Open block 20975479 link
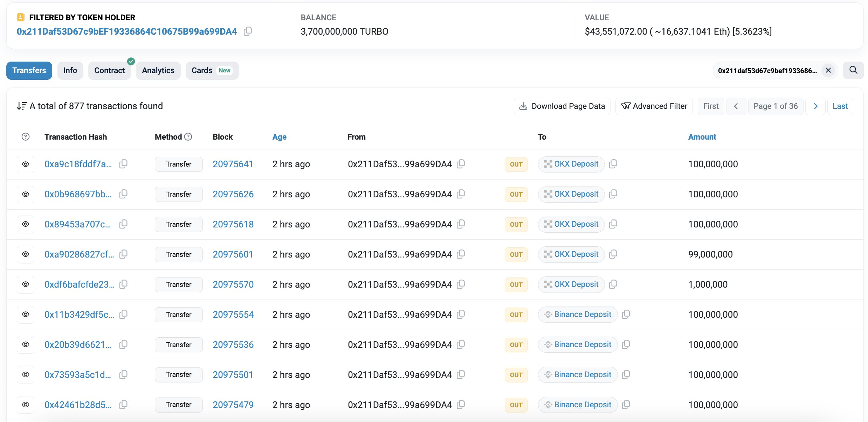Screen dimensions: 868x422 pos(233,405)
